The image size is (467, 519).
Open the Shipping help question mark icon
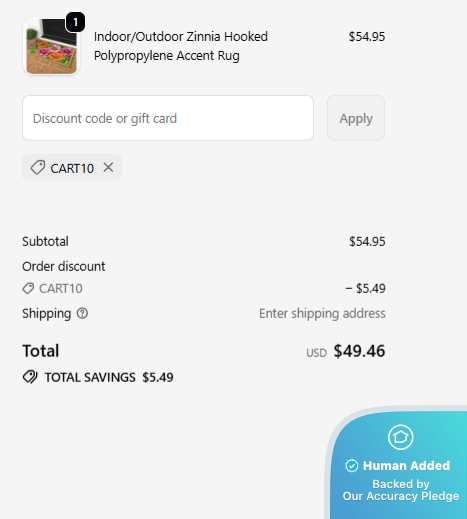tap(82, 313)
